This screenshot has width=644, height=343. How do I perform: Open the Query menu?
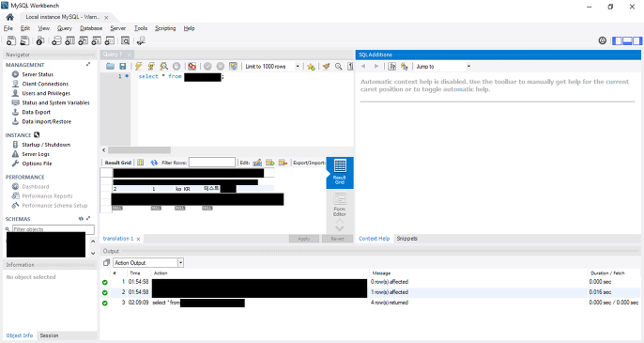[x=65, y=28]
